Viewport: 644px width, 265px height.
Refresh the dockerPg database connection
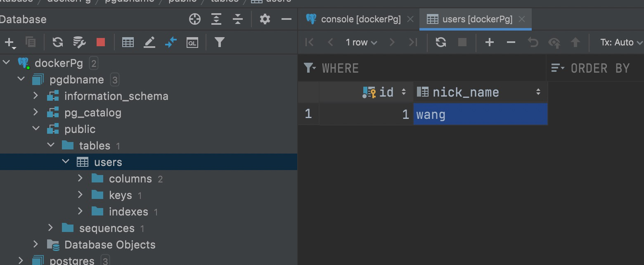(57, 42)
